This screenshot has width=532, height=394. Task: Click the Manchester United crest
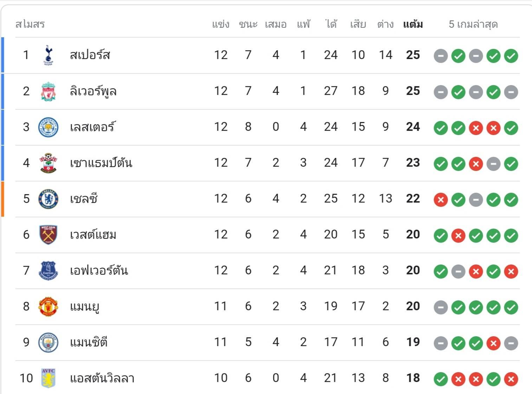point(48,307)
